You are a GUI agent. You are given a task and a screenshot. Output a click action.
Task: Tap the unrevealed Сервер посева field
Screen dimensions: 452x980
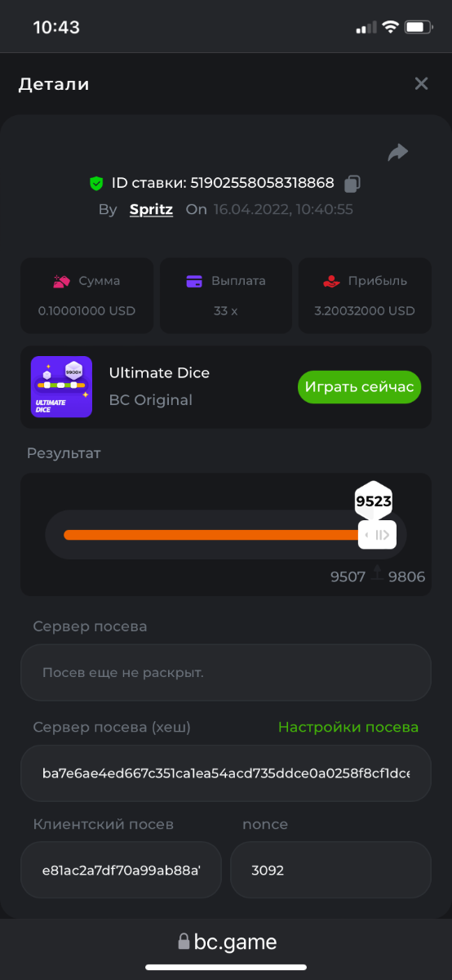pos(226,673)
